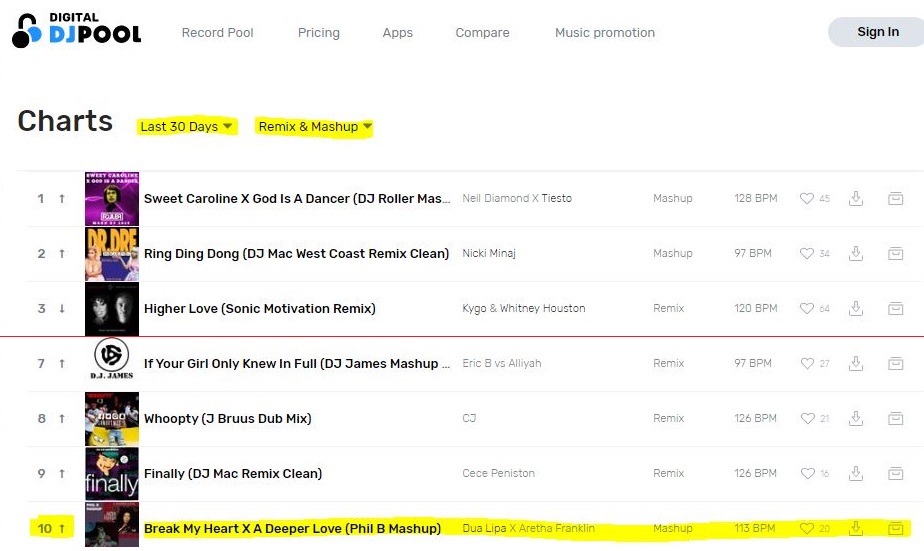Add Ring Ding Dong to crate
This screenshot has width=924, height=551.
point(896,253)
